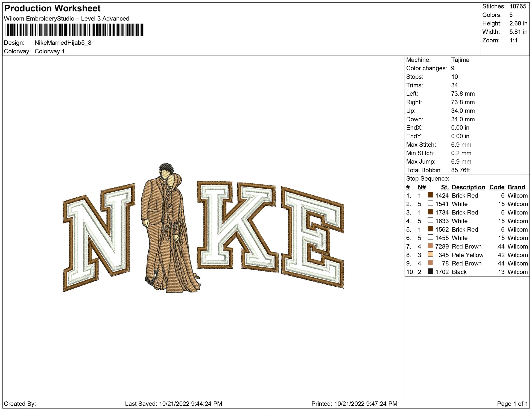Click the barcode under the worksheet title
532x409 pixels.
75,30
